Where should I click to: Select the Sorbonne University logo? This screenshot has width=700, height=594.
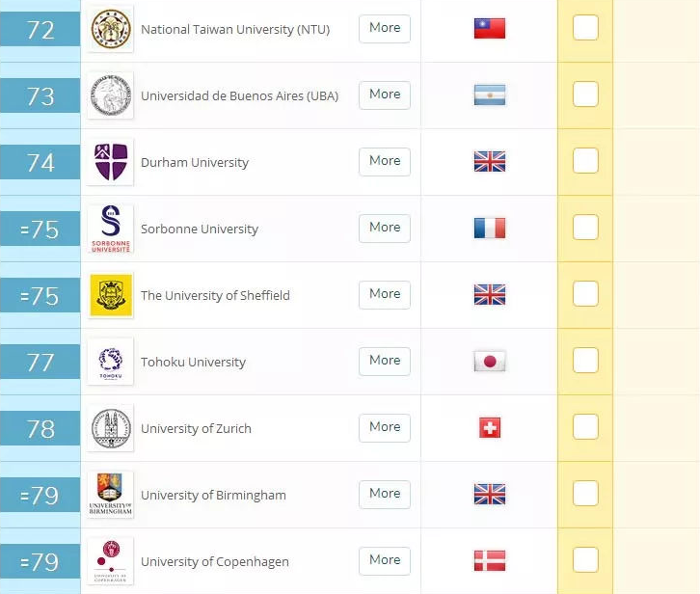click(111, 229)
